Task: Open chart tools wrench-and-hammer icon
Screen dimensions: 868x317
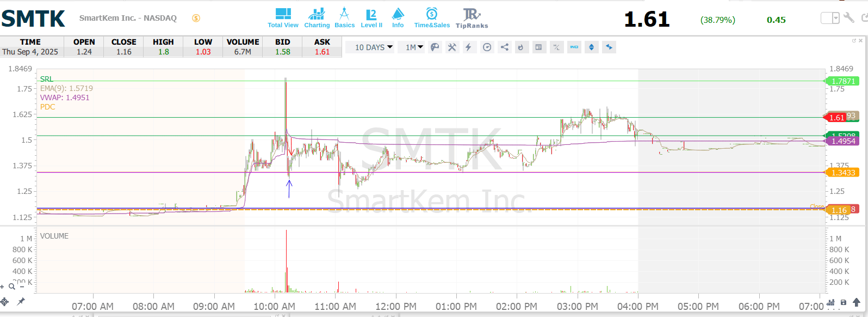Action: (x=452, y=47)
